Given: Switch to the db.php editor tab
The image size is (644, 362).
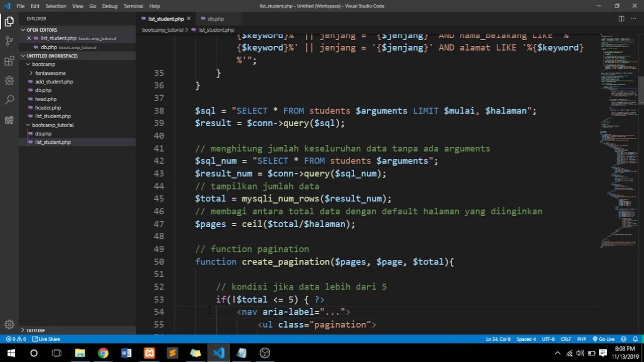Looking at the screenshot, I should click(x=216, y=19).
